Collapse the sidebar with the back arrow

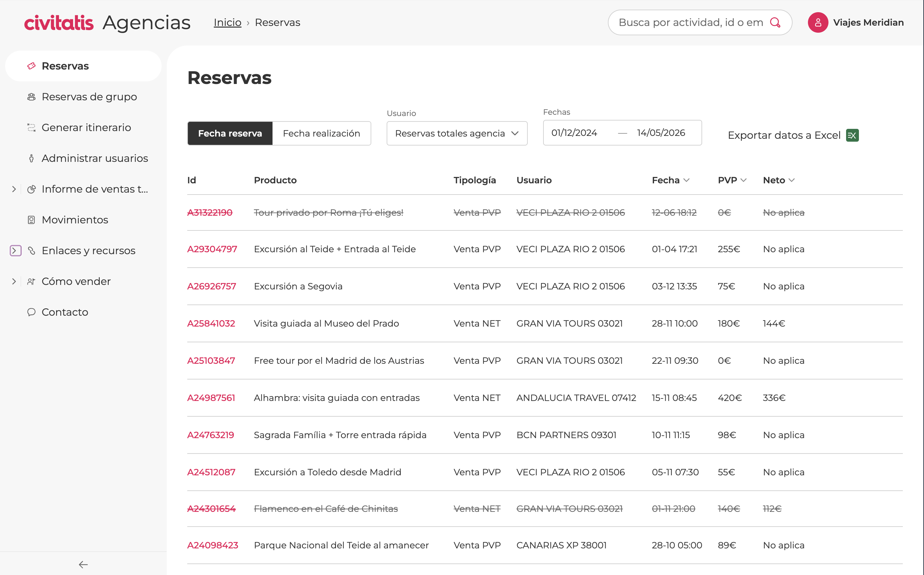click(x=83, y=565)
